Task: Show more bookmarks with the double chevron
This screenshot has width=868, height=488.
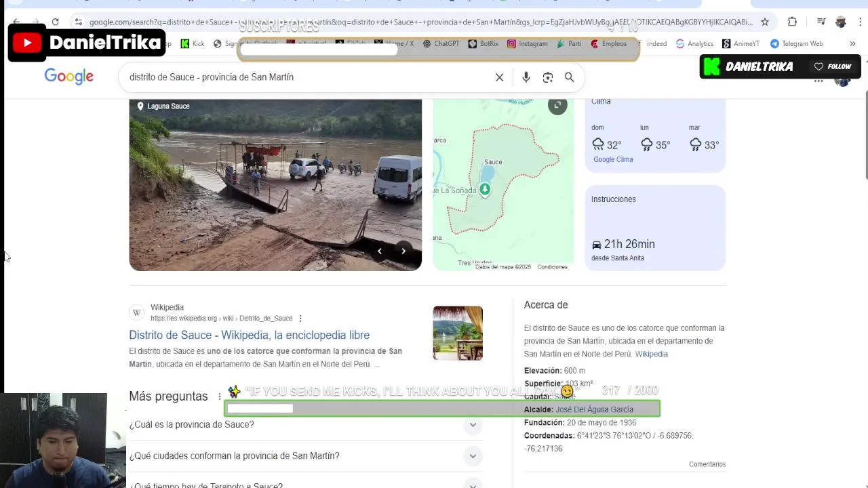Action: (x=852, y=43)
